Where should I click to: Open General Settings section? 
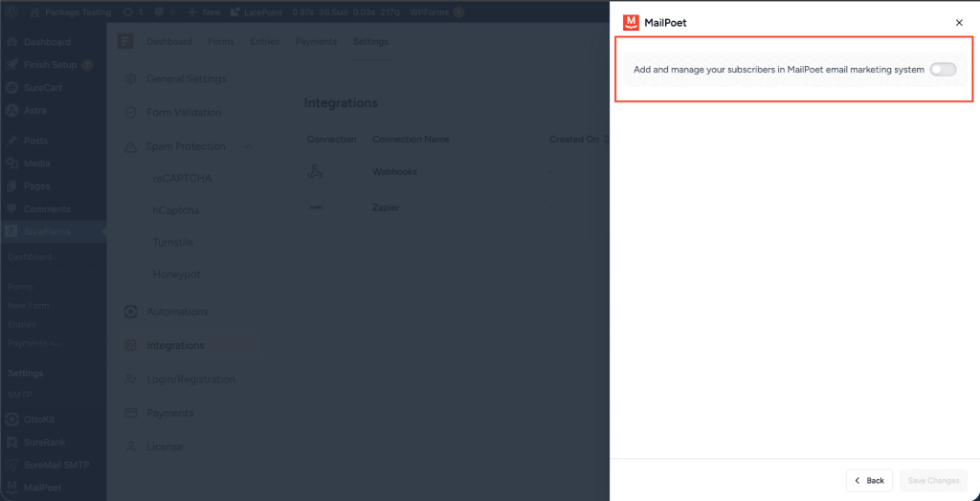pyautogui.click(x=187, y=78)
